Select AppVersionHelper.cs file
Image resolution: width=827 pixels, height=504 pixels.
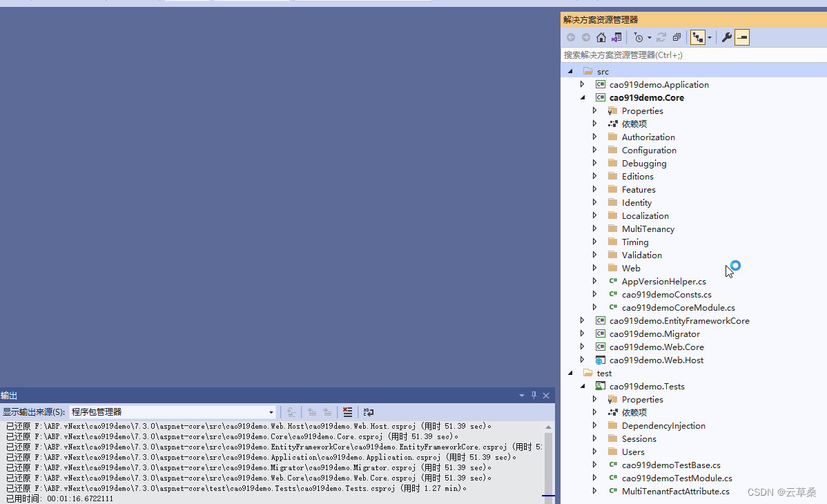(664, 281)
